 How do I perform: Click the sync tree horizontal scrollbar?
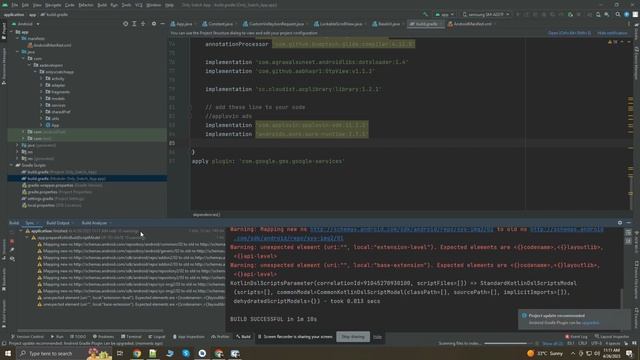(x=90, y=330)
